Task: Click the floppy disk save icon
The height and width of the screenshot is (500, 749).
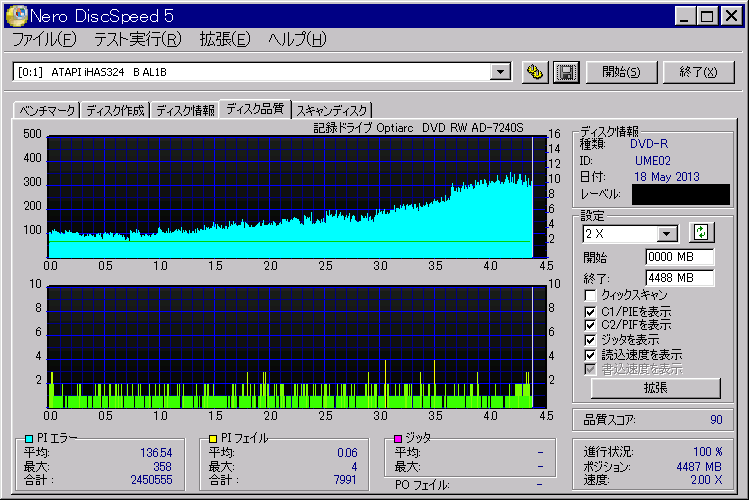Action: click(566, 73)
